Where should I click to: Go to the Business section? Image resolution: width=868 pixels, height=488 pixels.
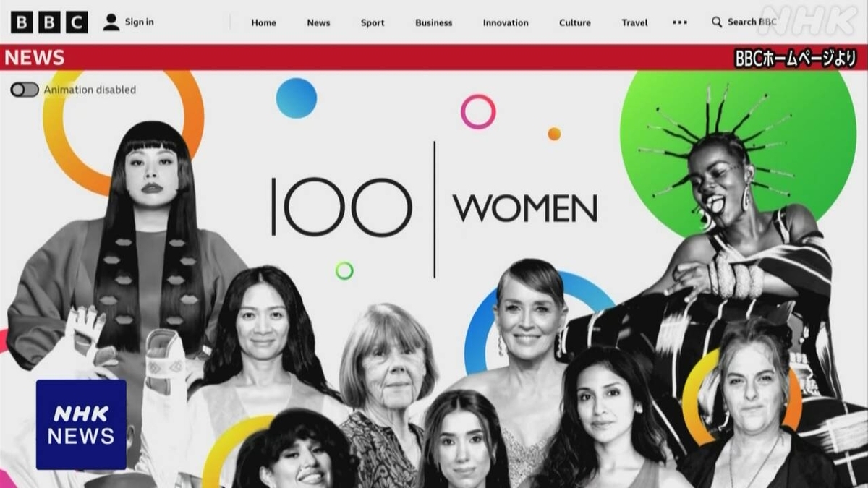433,22
